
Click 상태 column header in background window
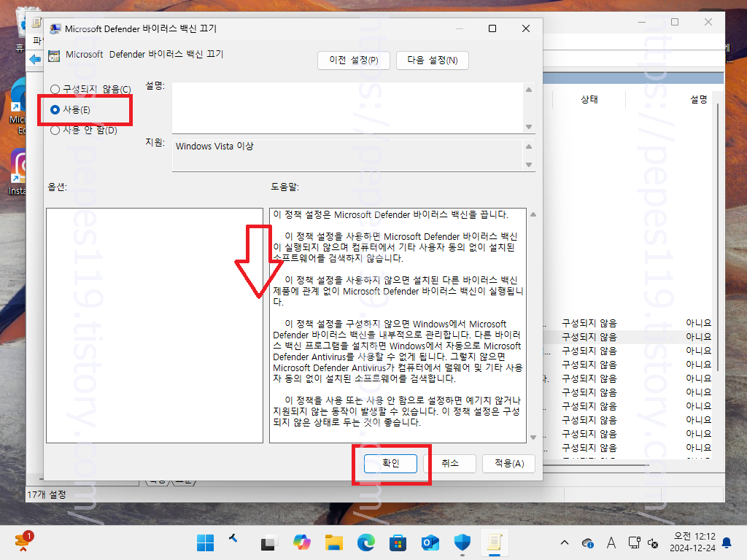click(x=589, y=99)
